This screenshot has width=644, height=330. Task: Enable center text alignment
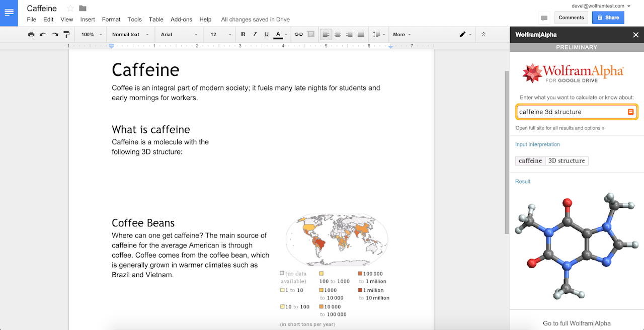click(x=338, y=35)
